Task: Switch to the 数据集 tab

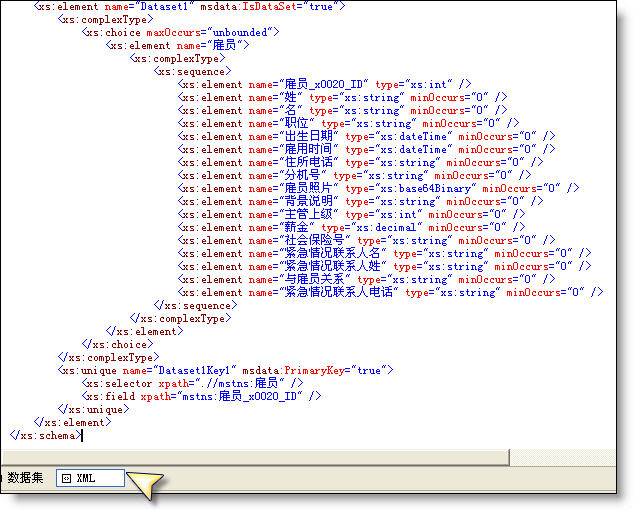Action: click(x=25, y=478)
